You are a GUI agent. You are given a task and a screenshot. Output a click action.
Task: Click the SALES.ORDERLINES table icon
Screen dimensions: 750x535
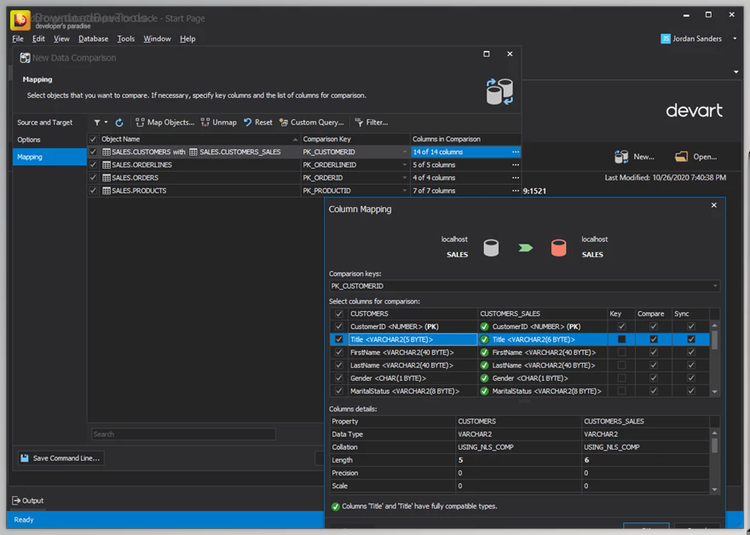click(x=107, y=165)
